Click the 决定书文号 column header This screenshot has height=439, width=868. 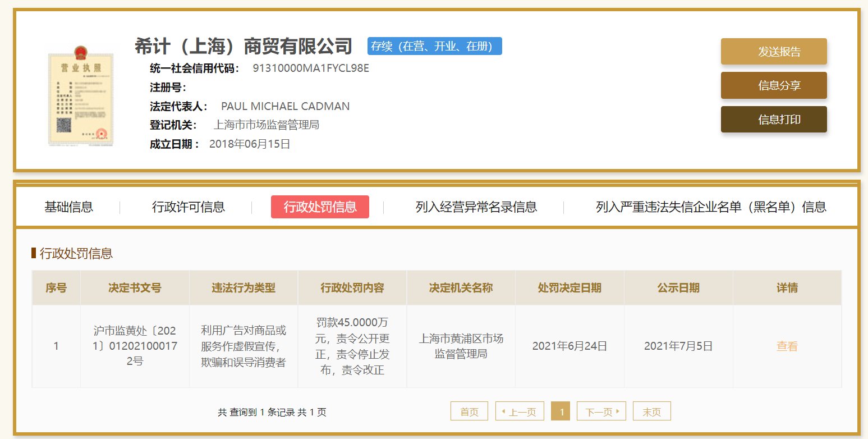point(135,288)
